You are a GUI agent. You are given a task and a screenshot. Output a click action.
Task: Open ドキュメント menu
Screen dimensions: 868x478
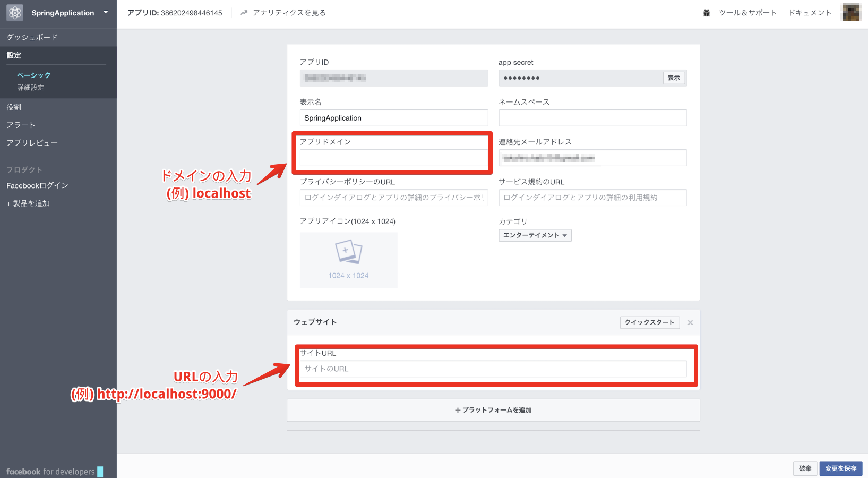[x=810, y=13]
